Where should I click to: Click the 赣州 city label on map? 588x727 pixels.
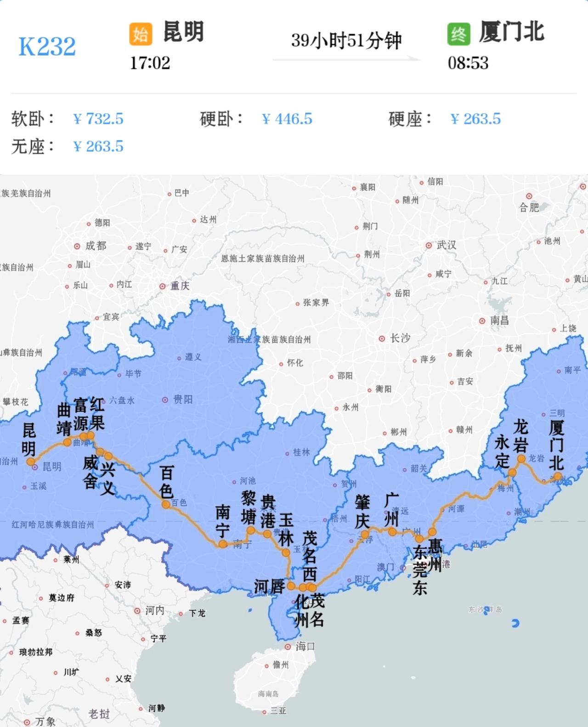point(464,430)
